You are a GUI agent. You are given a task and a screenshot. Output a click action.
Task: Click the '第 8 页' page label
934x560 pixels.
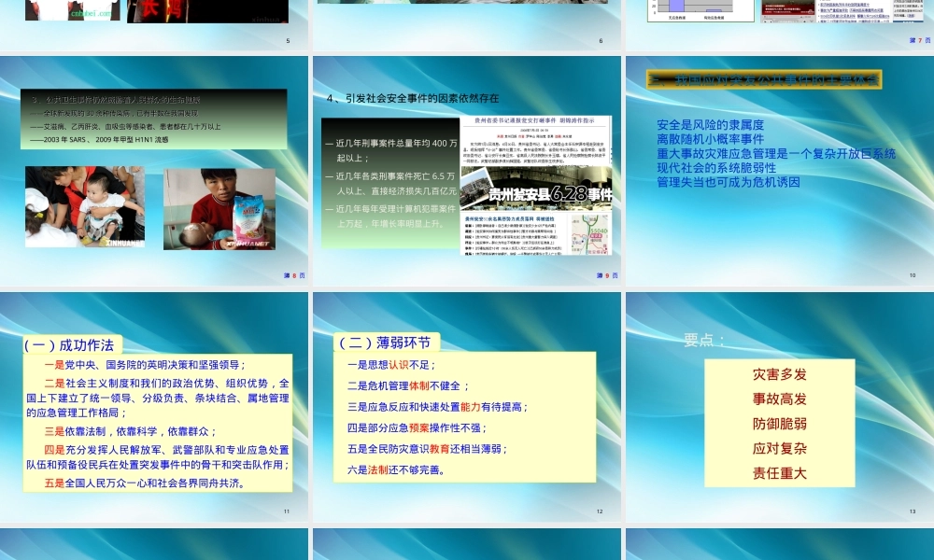click(x=294, y=275)
